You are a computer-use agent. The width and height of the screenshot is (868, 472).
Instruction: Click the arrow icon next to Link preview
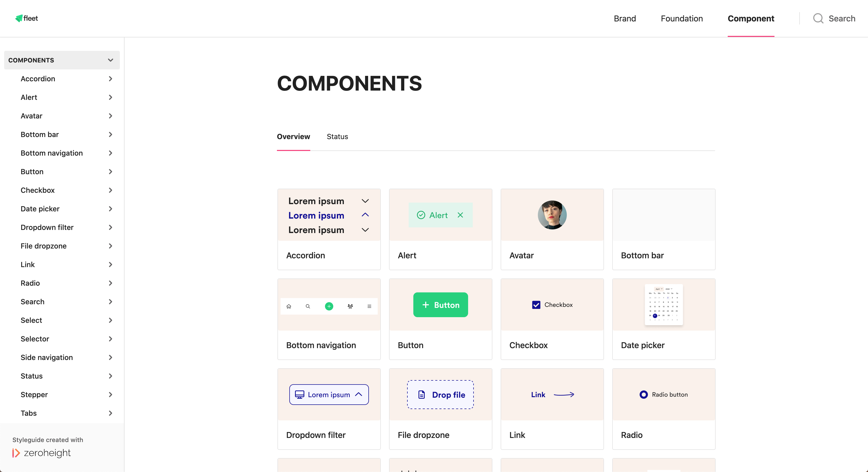(564, 395)
